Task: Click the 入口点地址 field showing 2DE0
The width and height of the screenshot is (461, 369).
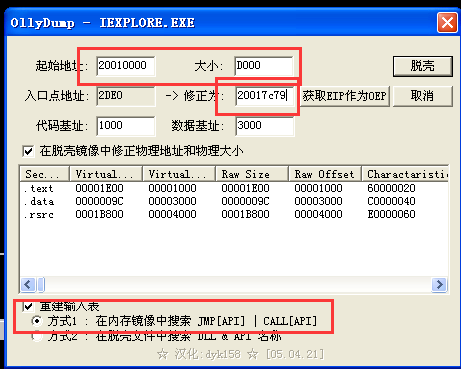Action: 126,96
